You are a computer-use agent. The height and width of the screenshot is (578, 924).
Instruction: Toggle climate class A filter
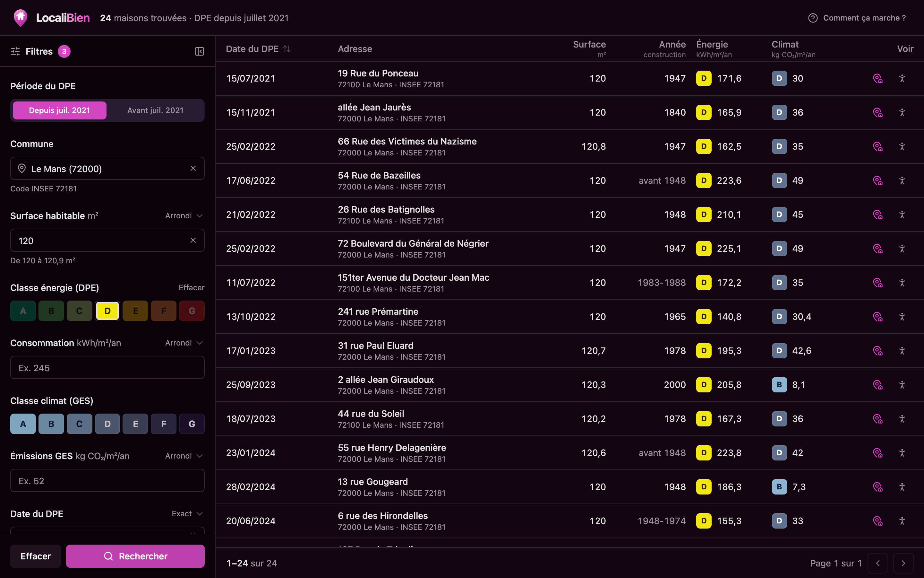point(23,424)
